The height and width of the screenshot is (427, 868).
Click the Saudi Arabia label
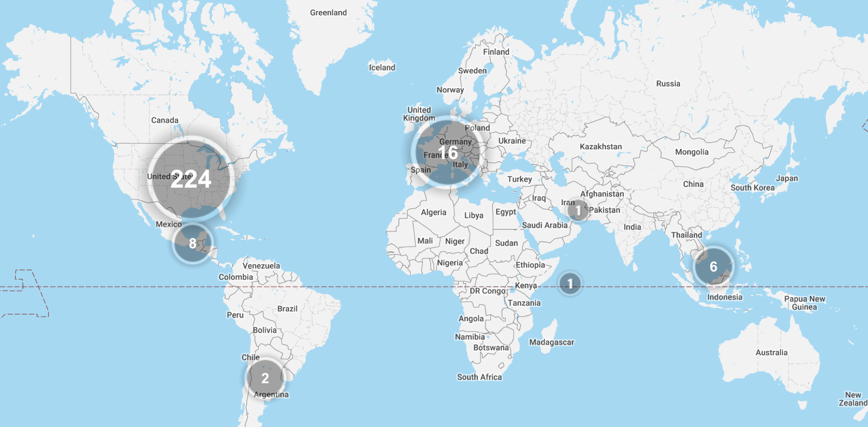(545, 225)
